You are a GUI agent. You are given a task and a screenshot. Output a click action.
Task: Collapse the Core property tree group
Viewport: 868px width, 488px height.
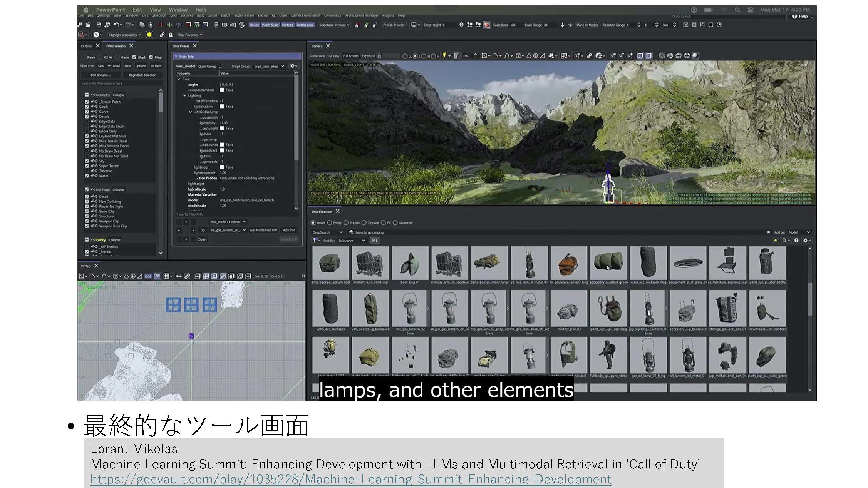(x=179, y=79)
